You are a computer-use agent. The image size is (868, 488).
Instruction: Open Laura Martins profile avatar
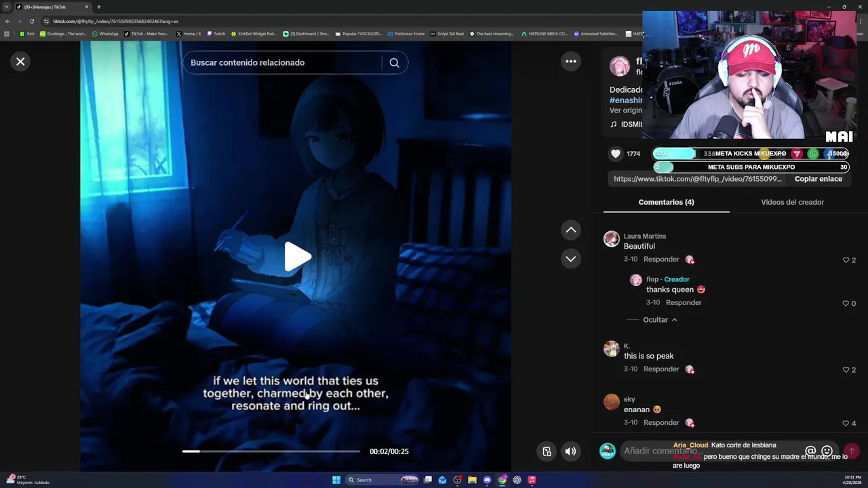(x=612, y=239)
